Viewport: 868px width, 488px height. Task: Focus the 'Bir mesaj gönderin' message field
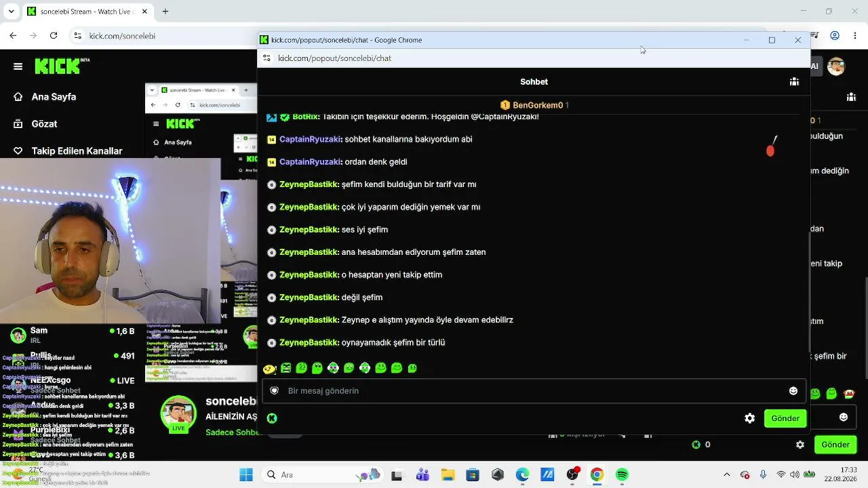click(x=534, y=390)
